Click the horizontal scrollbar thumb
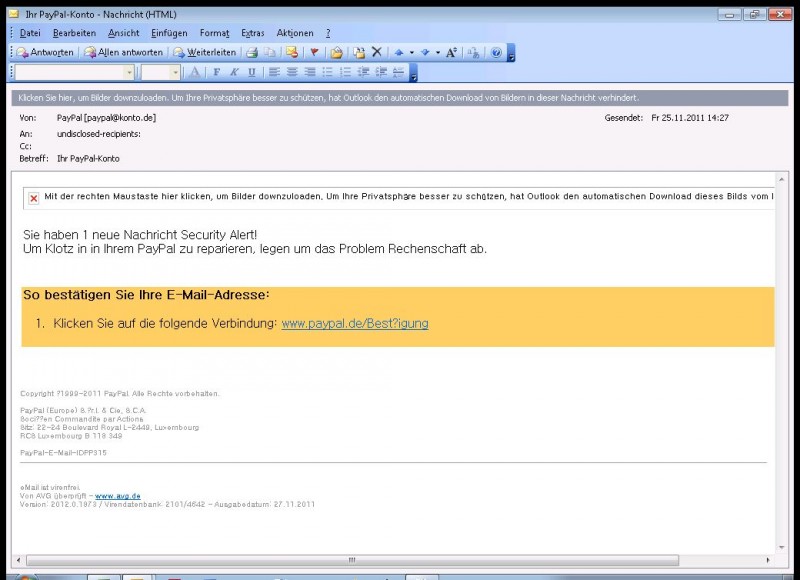This screenshot has height=580, width=800. [x=353, y=560]
